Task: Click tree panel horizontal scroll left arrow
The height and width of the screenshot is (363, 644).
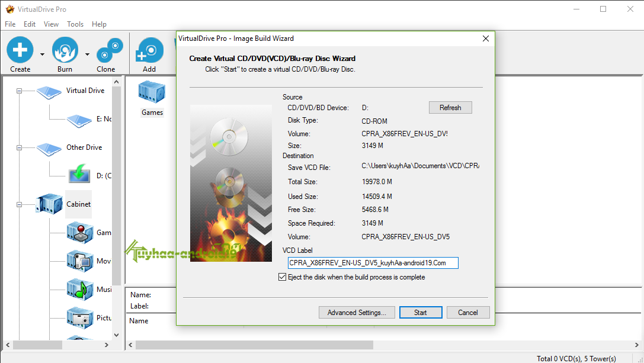Action: pyautogui.click(x=7, y=345)
